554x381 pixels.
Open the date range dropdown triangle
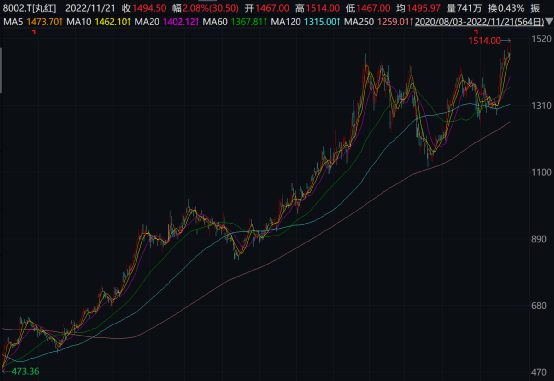click(549, 22)
